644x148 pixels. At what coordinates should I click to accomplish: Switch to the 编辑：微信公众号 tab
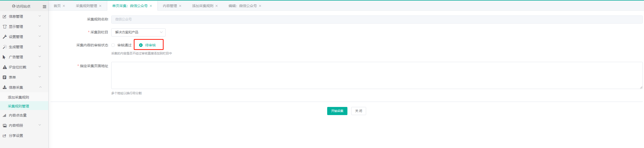click(243, 6)
